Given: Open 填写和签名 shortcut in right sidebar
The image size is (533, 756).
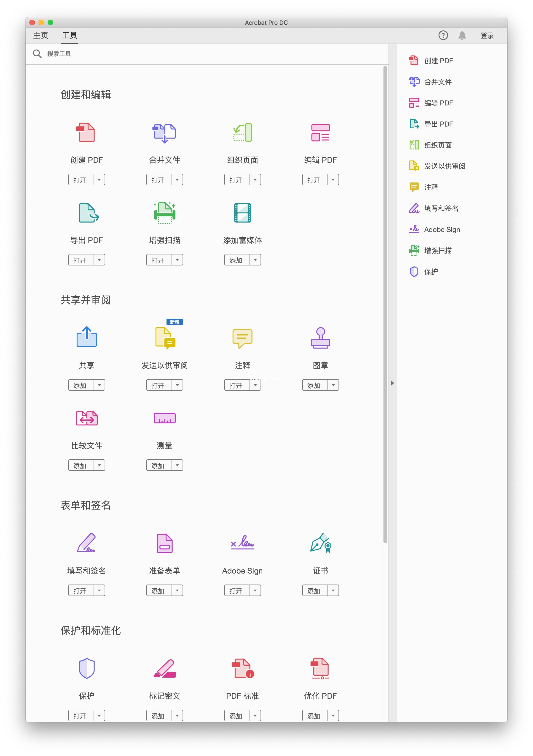Looking at the screenshot, I should [433, 208].
